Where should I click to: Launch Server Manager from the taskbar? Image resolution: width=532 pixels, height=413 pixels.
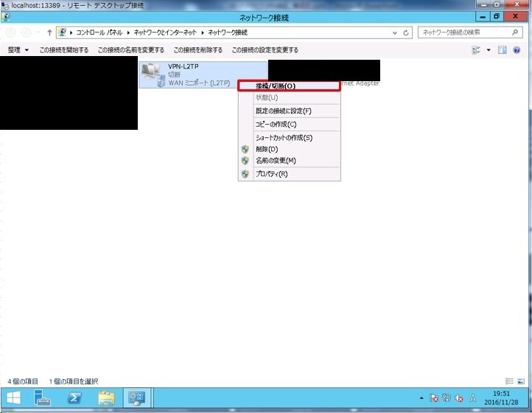tap(43, 399)
